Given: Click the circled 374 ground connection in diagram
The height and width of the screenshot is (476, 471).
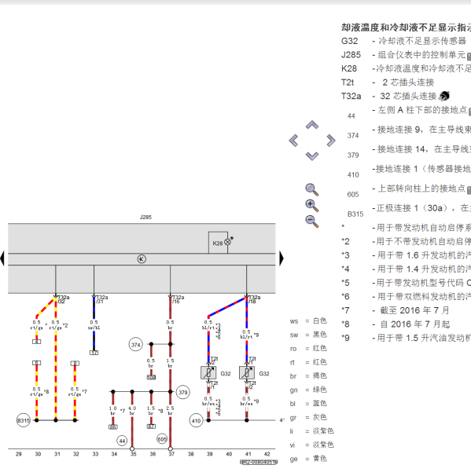Looking at the screenshot, I should (135, 345).
